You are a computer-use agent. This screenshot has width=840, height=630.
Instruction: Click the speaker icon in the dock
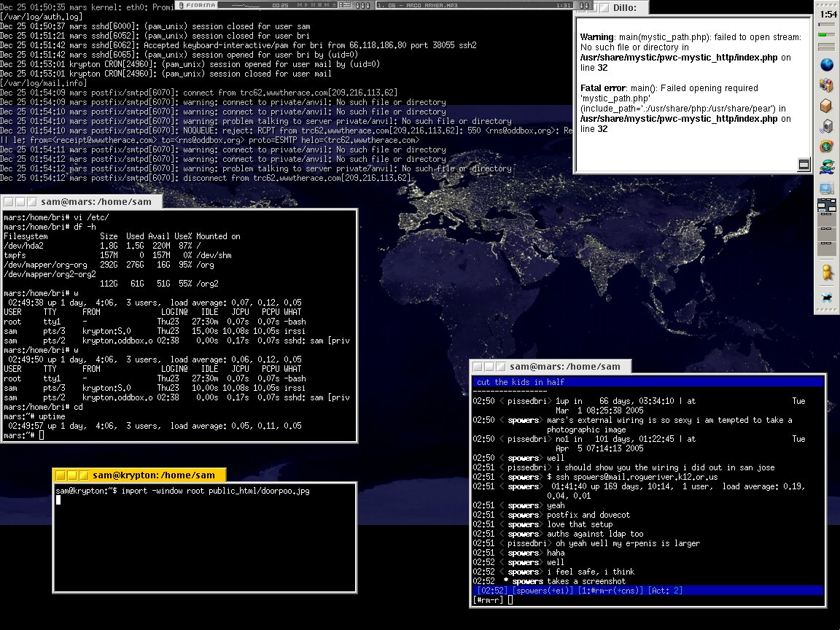[x=826, y=126]
